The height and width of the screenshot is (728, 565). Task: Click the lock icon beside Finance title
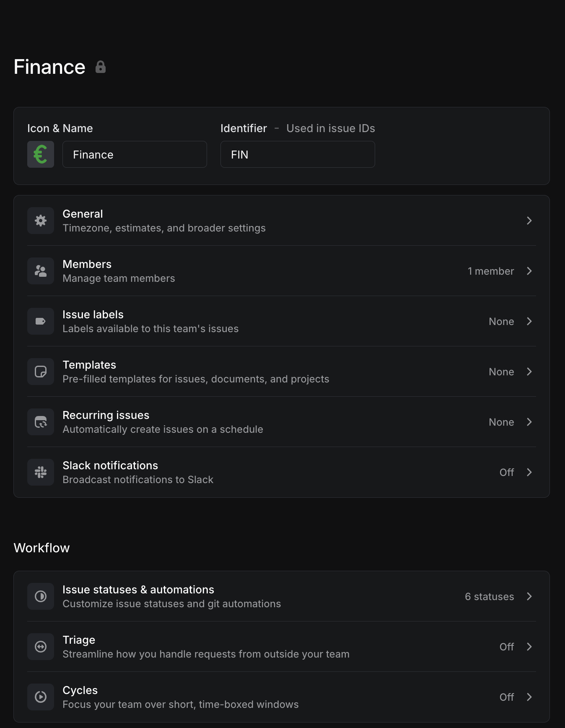click(x=101, y=67)
